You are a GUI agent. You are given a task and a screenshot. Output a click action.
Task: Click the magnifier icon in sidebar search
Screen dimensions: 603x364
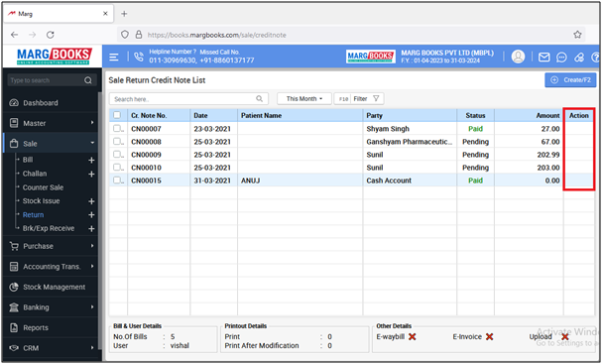[88, 80]
